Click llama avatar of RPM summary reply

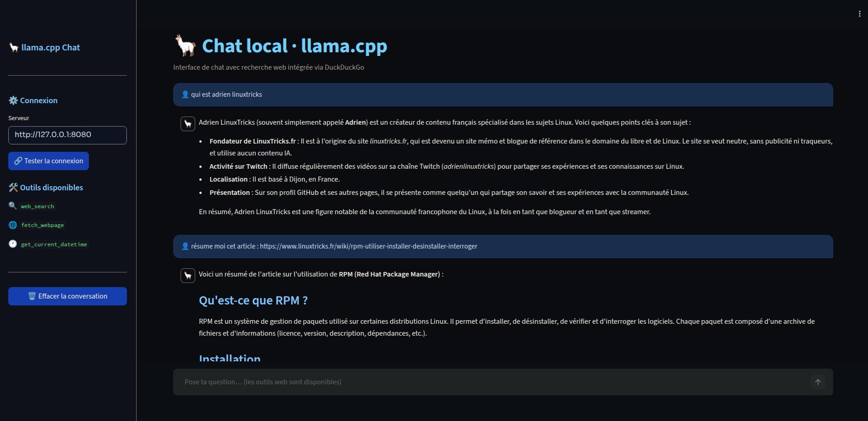(188, 276)
